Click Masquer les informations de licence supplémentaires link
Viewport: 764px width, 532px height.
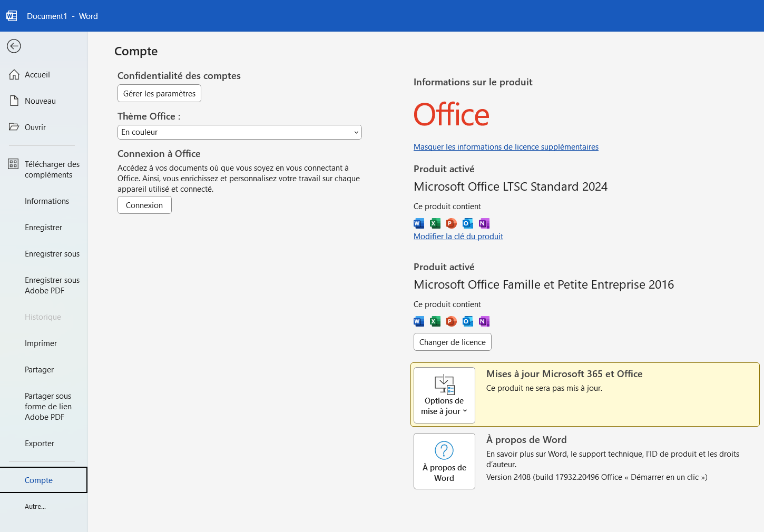(x=506, y=147)
